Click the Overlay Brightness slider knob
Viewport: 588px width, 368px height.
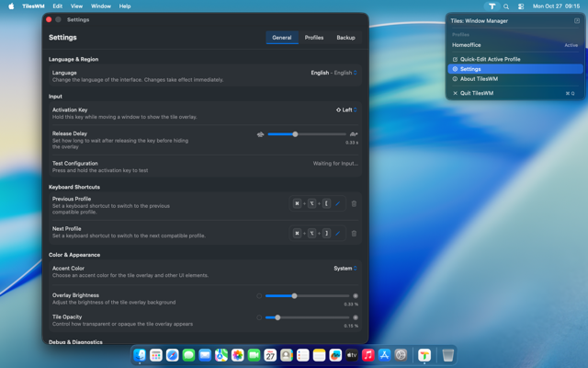click(x=294, y=296)
